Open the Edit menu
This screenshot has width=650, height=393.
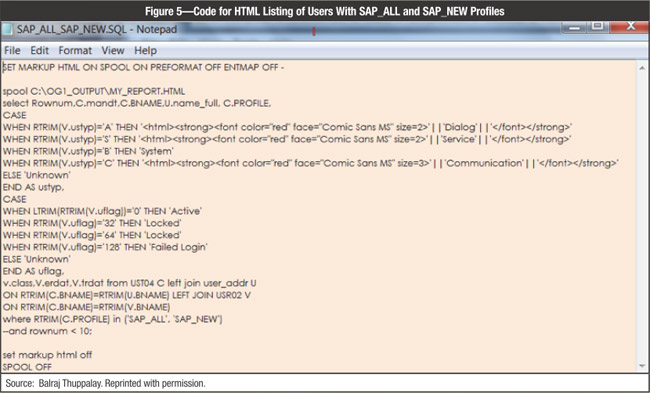[x=39, y=51]
